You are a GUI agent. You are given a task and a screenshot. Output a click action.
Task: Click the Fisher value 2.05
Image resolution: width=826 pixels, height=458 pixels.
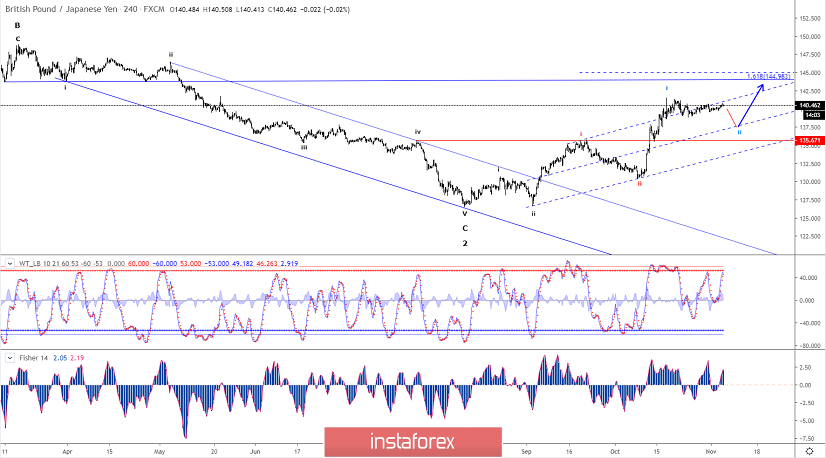(x=60, y=358)
